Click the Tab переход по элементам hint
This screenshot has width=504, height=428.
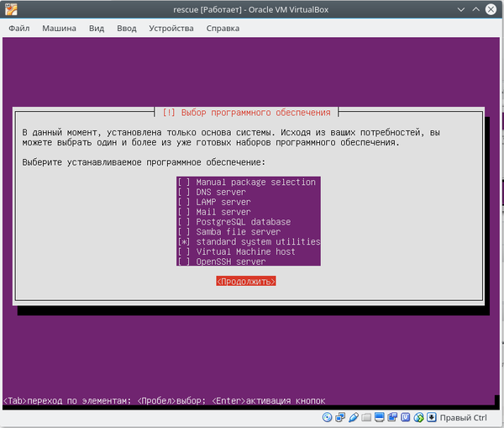pos(67,401)
